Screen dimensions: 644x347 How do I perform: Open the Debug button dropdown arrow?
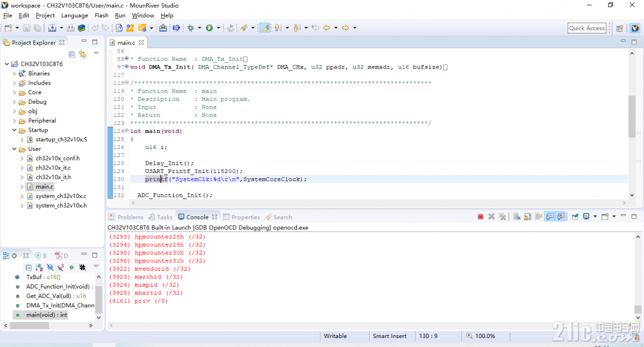click(x=200, y=28)
